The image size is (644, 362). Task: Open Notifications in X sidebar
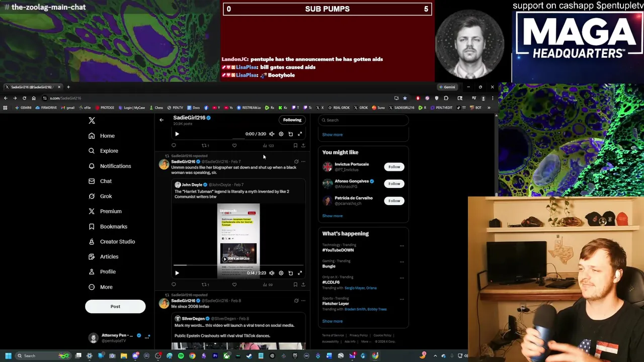point(110,166)
